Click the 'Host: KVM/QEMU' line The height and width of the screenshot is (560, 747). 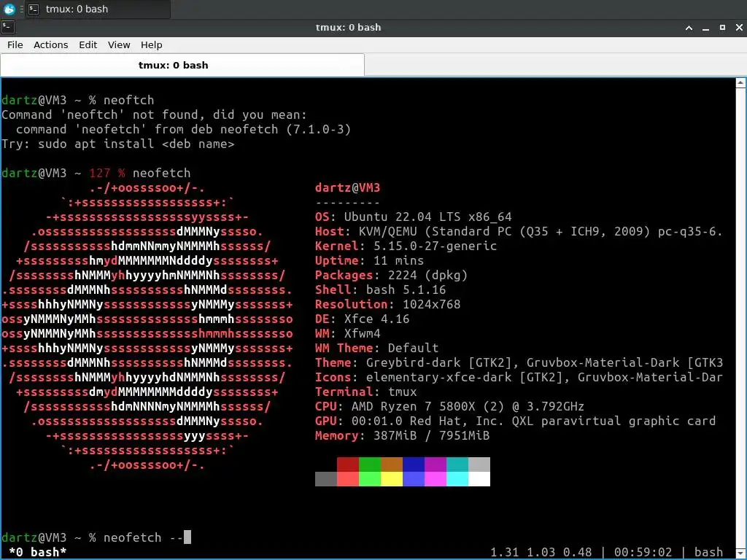(x=519, y=231)
